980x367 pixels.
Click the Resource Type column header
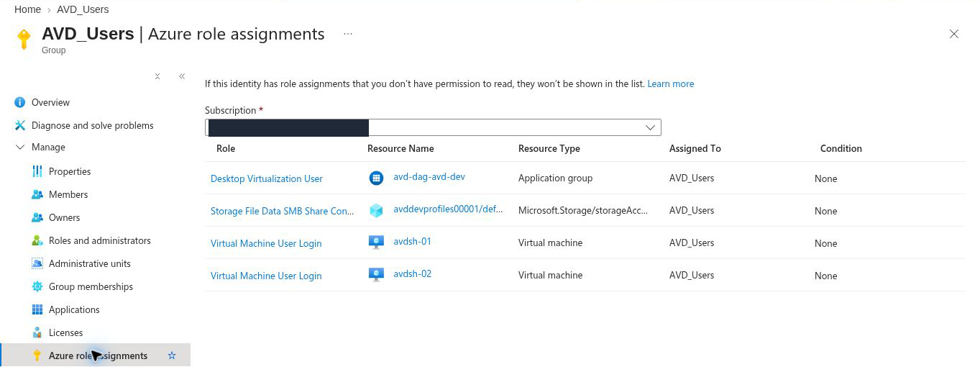(549, 148)
